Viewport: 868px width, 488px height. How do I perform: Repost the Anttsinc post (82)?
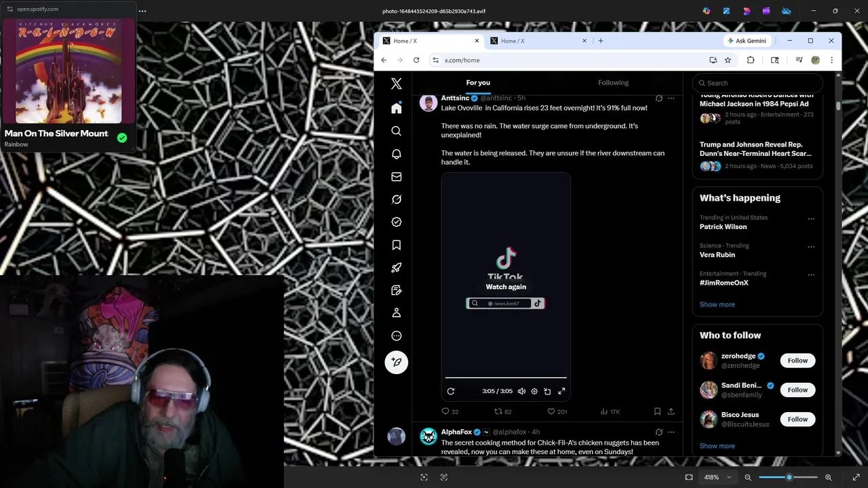[x=502, y=411]
